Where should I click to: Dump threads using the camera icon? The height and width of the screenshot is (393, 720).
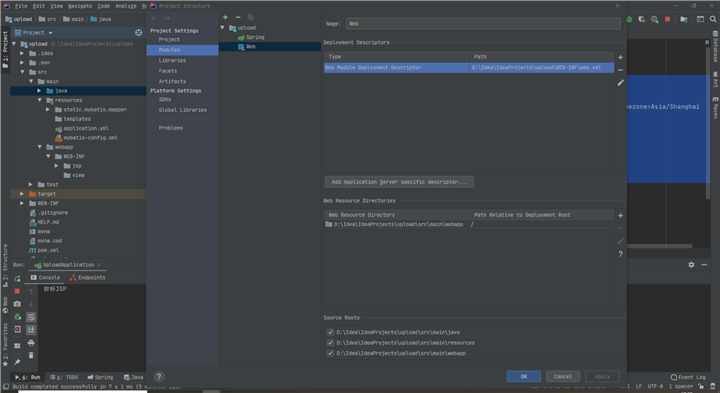tap(17, 304)
